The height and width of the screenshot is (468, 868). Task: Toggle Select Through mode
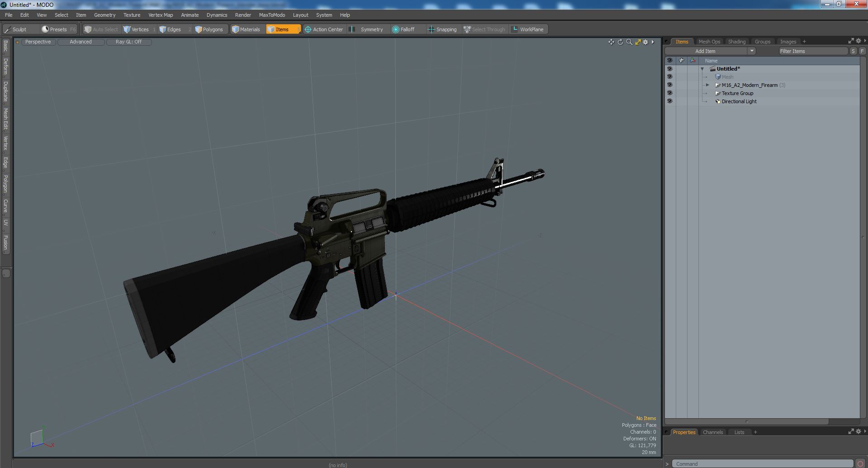click(484, 29)
